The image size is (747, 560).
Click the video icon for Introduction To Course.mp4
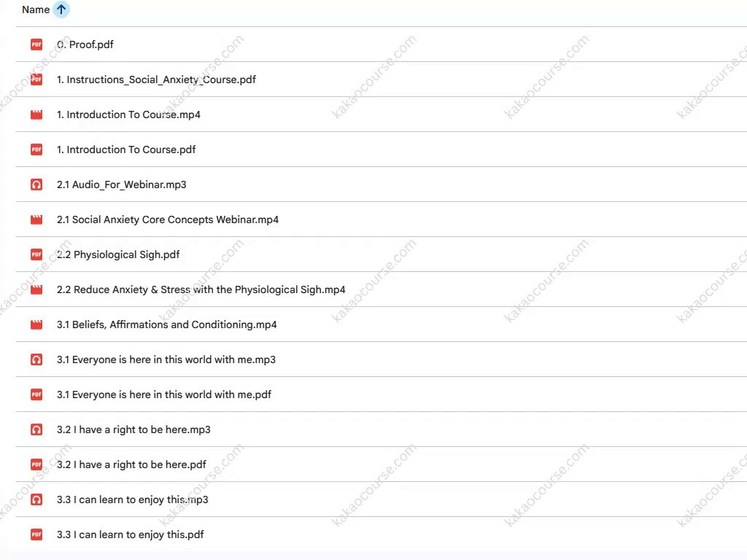(x=36, y=114)
